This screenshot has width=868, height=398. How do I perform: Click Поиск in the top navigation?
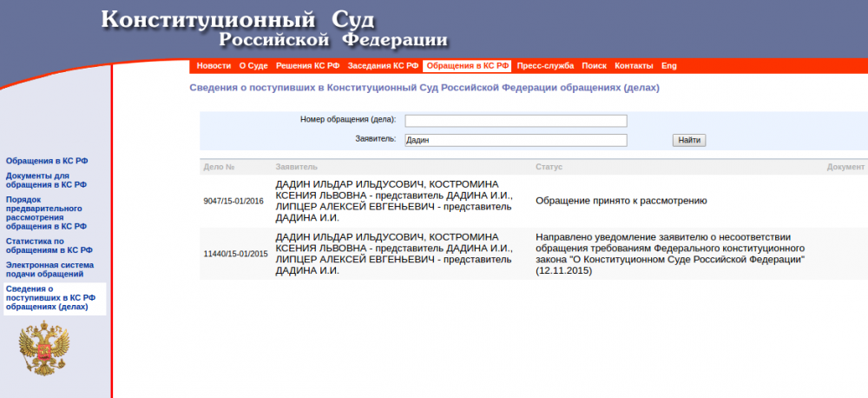point(595,66)
